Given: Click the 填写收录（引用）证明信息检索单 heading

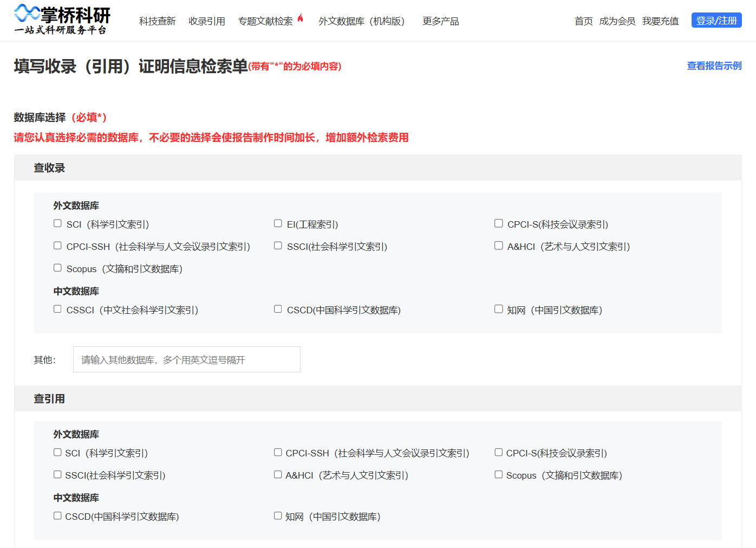Looking at the screenshot, I should (x=131, y=66).
